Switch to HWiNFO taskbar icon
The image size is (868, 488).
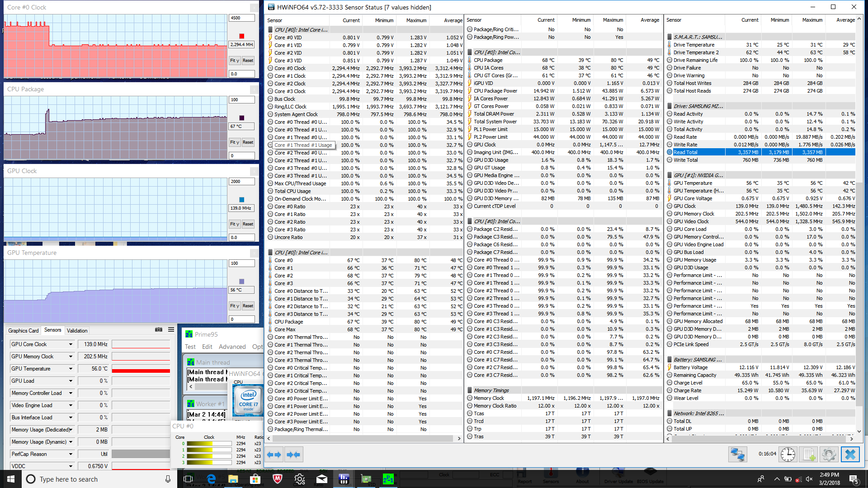[x=344, y=479]
